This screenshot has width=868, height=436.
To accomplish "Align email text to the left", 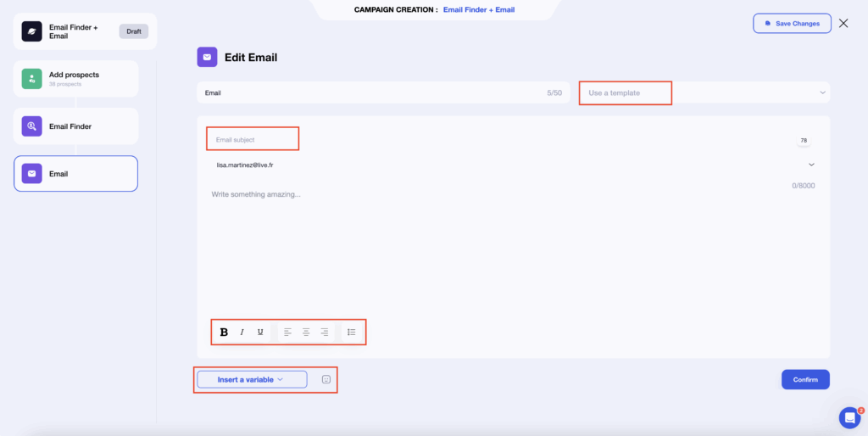I will [x=287, y=332].
